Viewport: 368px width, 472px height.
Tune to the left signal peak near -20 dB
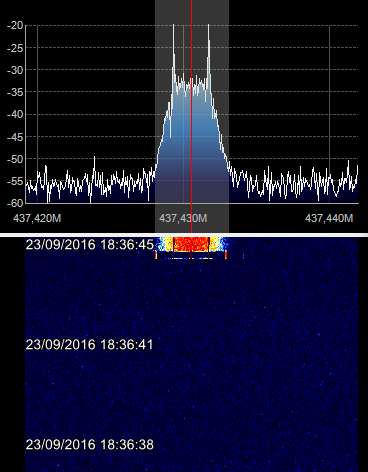[x=173, y=25]
